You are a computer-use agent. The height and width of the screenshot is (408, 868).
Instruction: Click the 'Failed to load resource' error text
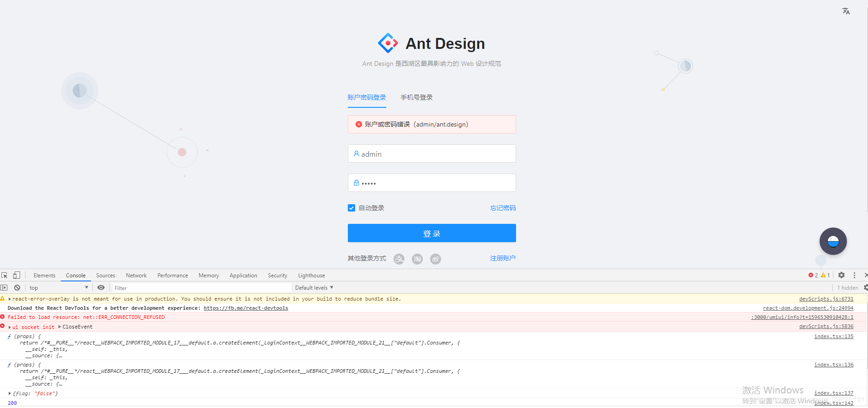(86, 317)
